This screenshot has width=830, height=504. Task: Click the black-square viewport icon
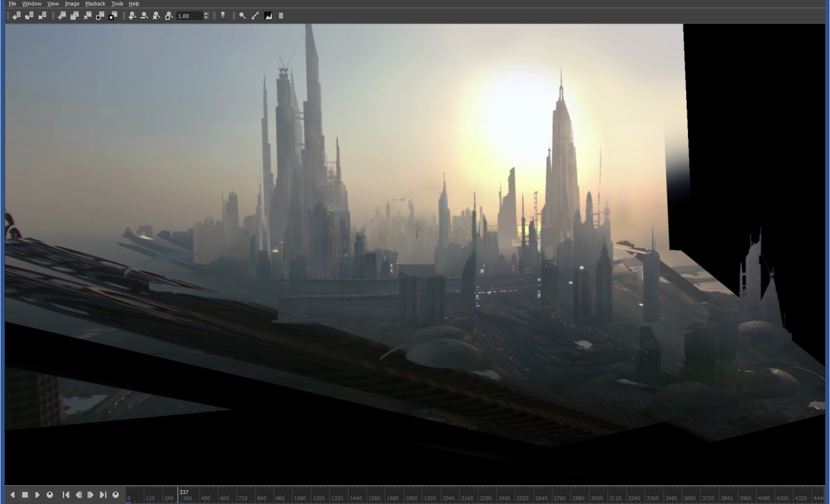pos(113,16)
